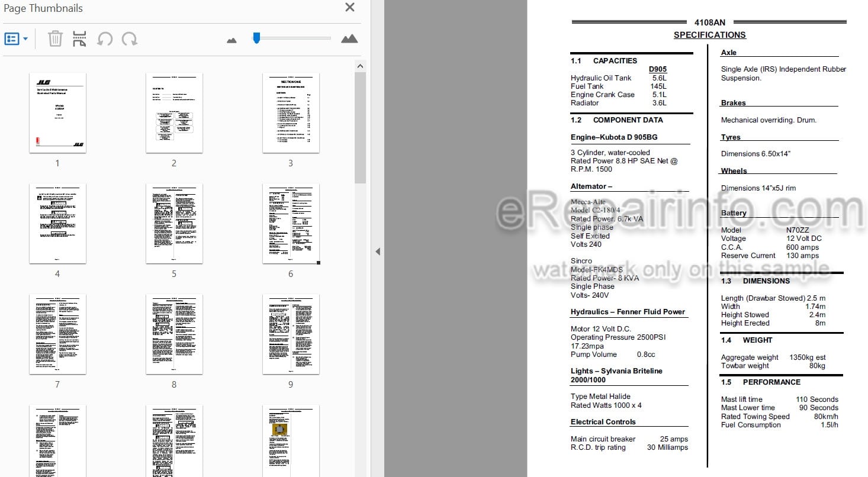Select the thumbnail below page 7
Viewport: 868px width, 477px height.
pos(57,441)
